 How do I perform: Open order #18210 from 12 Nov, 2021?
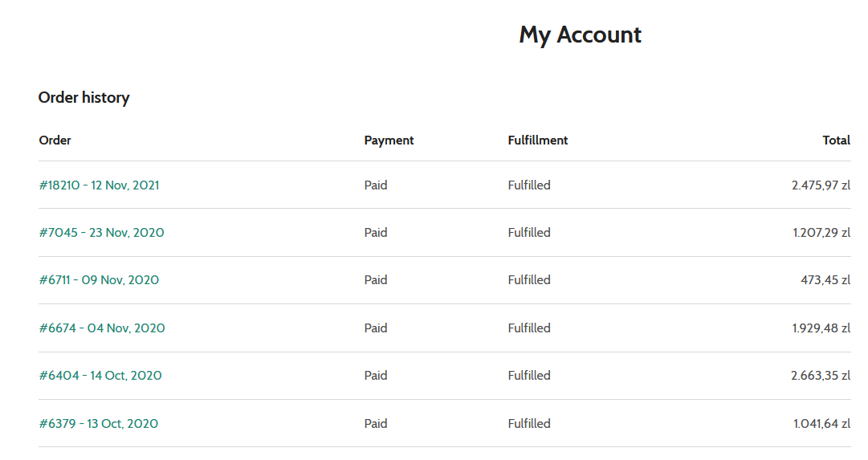(99, 185)
